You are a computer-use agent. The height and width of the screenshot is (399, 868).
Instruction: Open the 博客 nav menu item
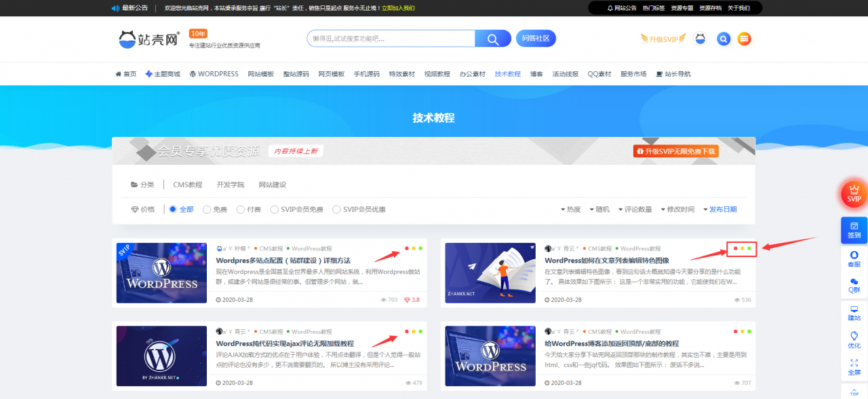click(536, 74)
